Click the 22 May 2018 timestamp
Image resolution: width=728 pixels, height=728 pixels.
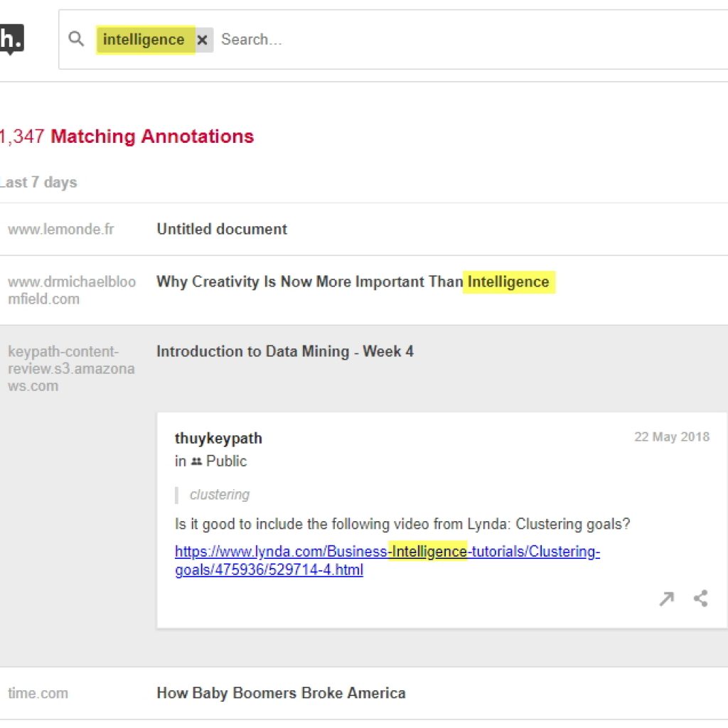click(672, 437)
